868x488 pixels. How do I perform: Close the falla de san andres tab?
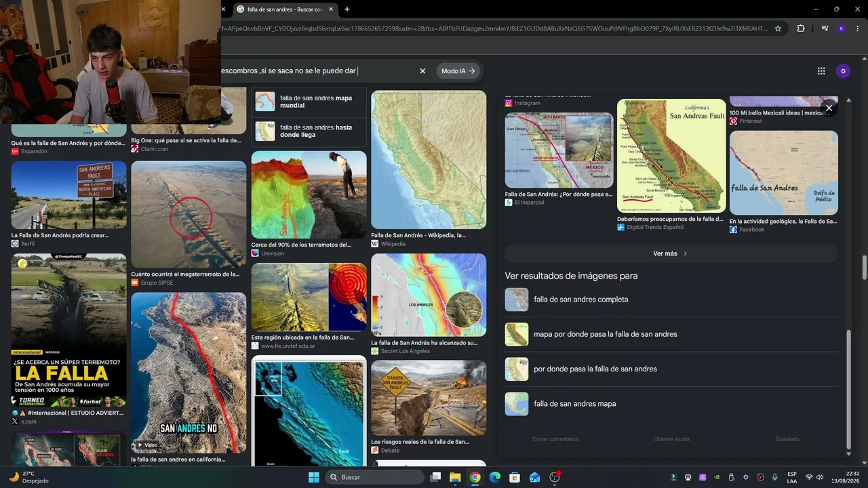tap(331, 9)
